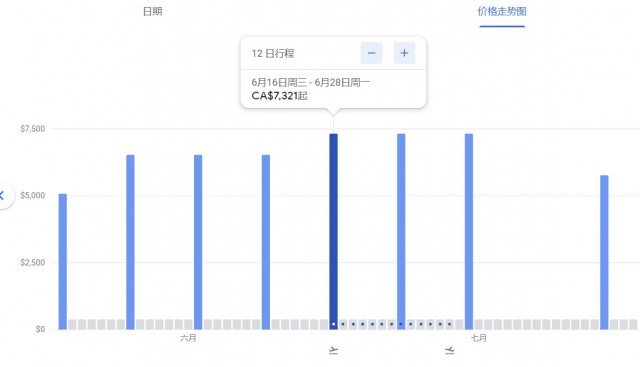Select the fourth blue bar before highlighted
Viewport: 640px width, 367px height.
click(266, 242)
